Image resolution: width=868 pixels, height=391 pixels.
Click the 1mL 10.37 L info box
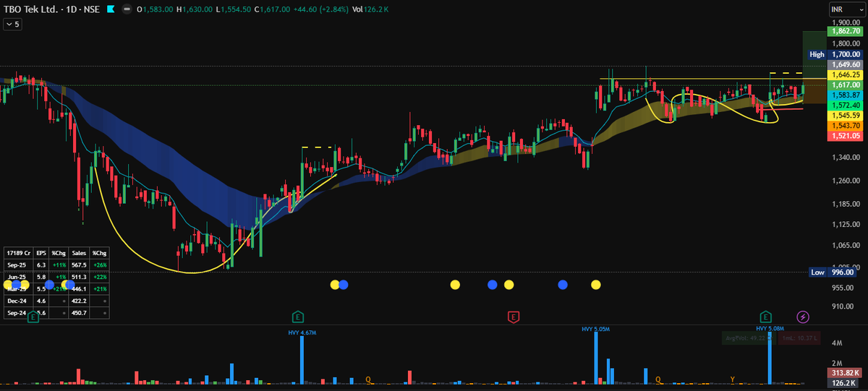point(798,338)
